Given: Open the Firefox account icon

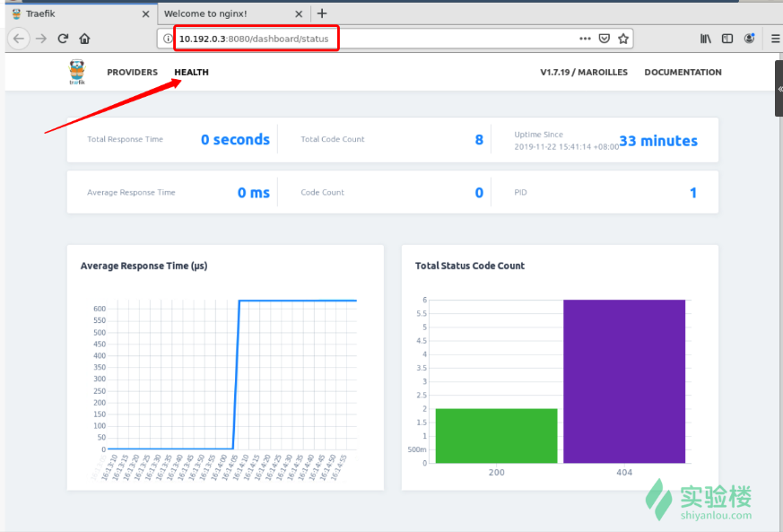Looking at the screenshot, I should 750,39.
